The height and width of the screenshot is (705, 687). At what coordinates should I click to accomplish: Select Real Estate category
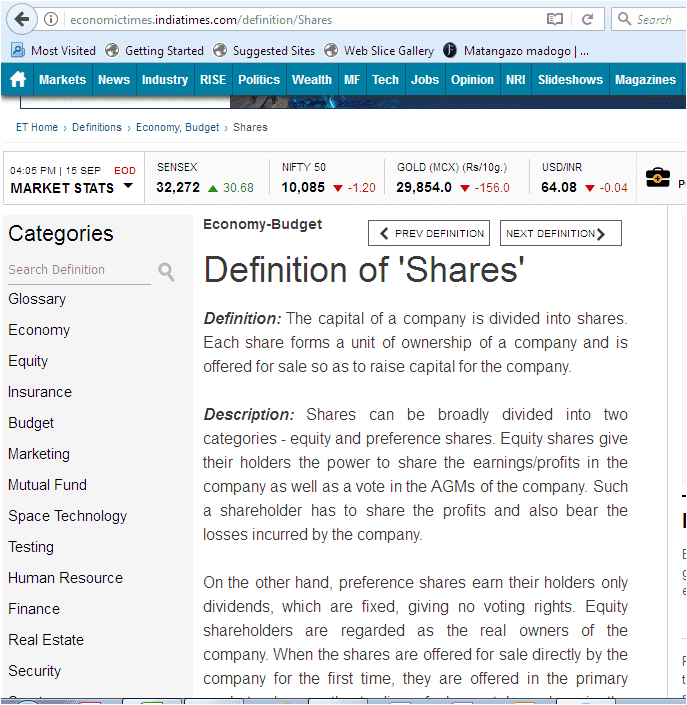click(x=46, y=640)
